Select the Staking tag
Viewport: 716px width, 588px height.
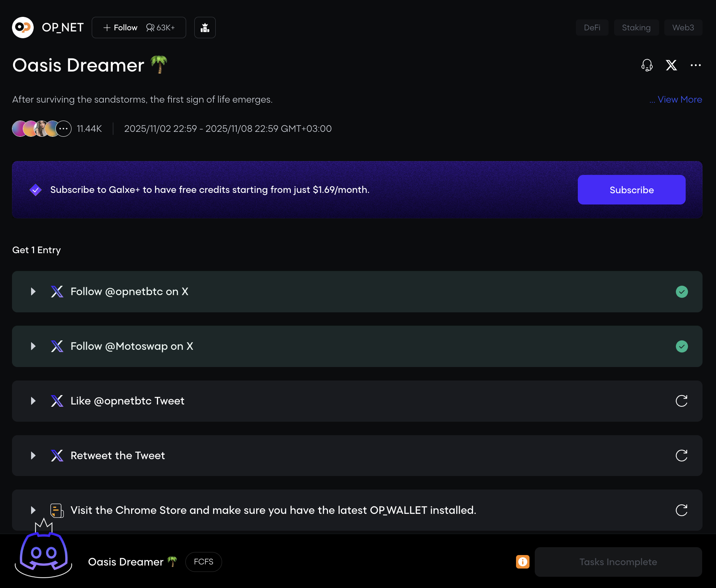pos(636,28)
